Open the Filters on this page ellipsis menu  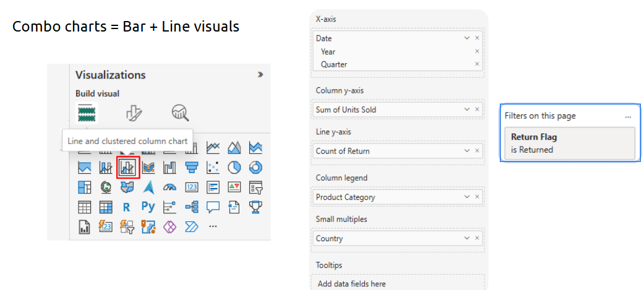628,117
